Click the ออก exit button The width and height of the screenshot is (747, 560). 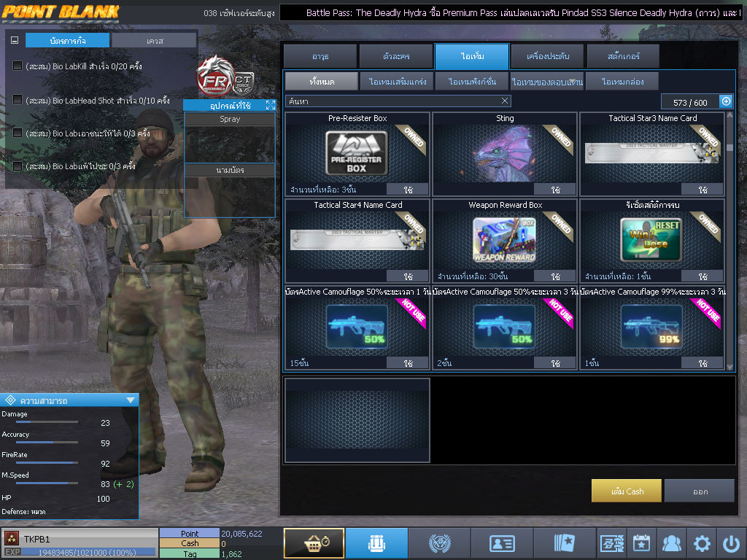pyautogui.click(x=700, y=491)
